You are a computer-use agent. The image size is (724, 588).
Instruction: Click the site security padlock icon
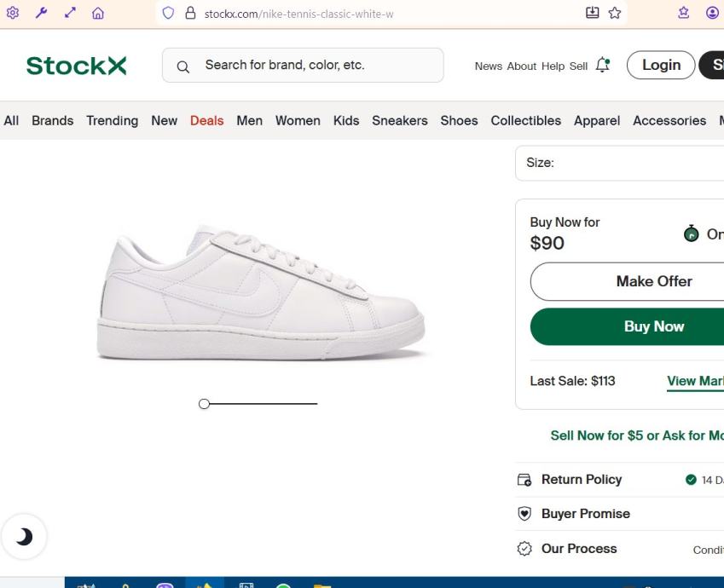click(190, 14)
